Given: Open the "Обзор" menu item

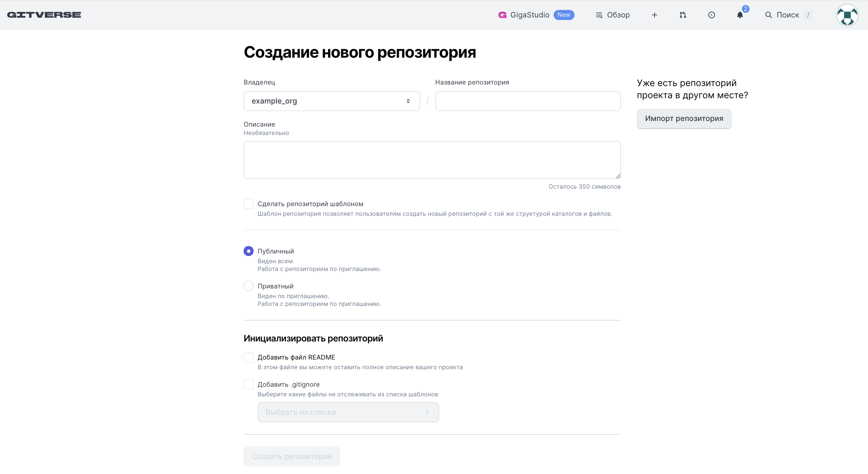Looking at the screenshot, I should 613,15.
